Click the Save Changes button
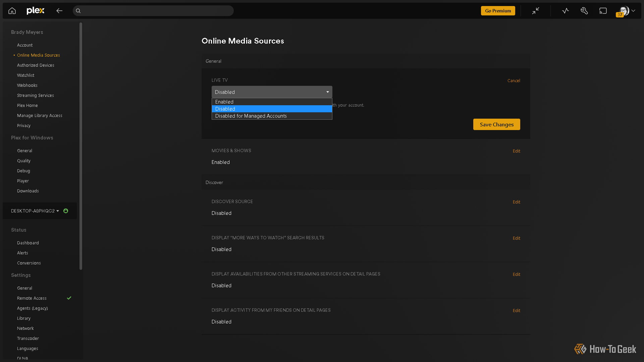This screenshot has height=362, width=644. pos(497,124)
